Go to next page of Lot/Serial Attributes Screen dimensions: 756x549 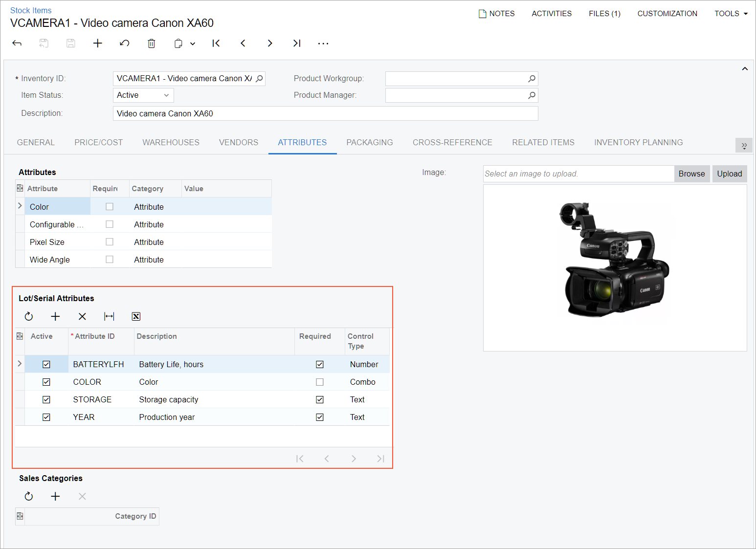coord(354,459)
